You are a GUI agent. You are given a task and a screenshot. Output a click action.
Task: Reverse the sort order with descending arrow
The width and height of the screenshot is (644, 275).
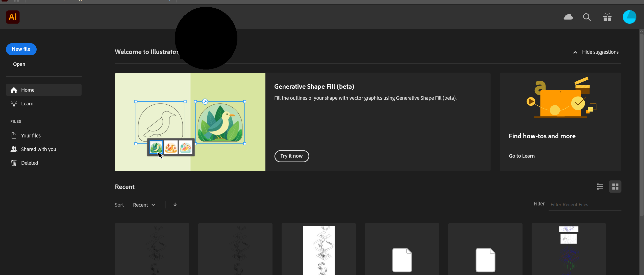[x=175, y=204]
